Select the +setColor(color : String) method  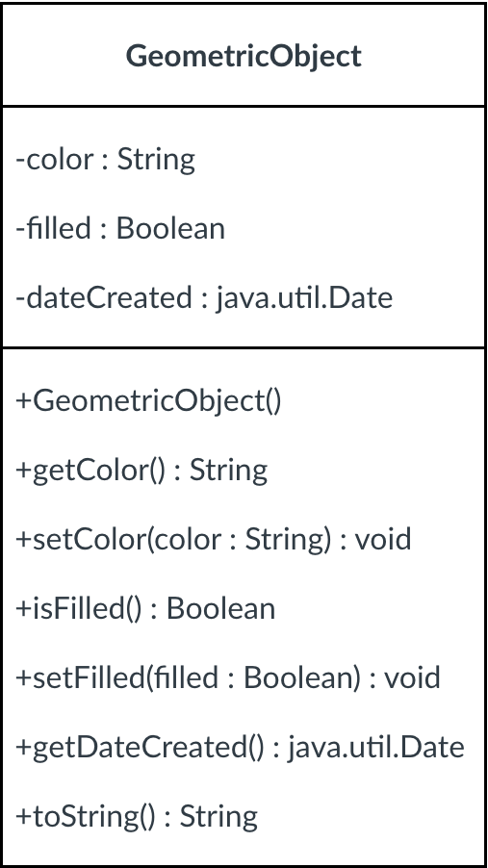point(214,539)
